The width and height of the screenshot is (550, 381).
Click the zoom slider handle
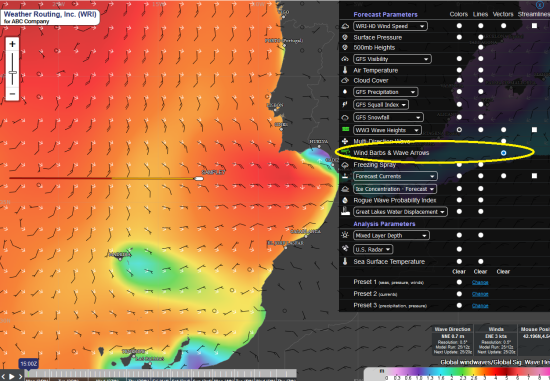tap(12, 73)
